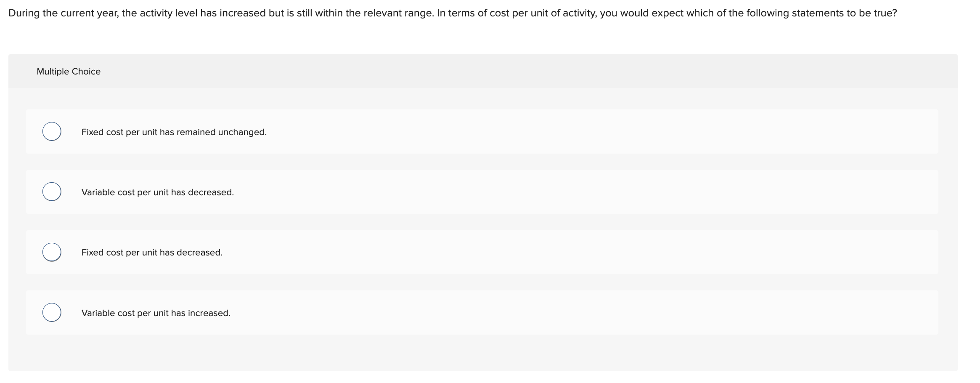The height and width of the screenshot is (383, 980).
Task: Click the 'Multiple Choice' header label
Action: coord(69,71)
